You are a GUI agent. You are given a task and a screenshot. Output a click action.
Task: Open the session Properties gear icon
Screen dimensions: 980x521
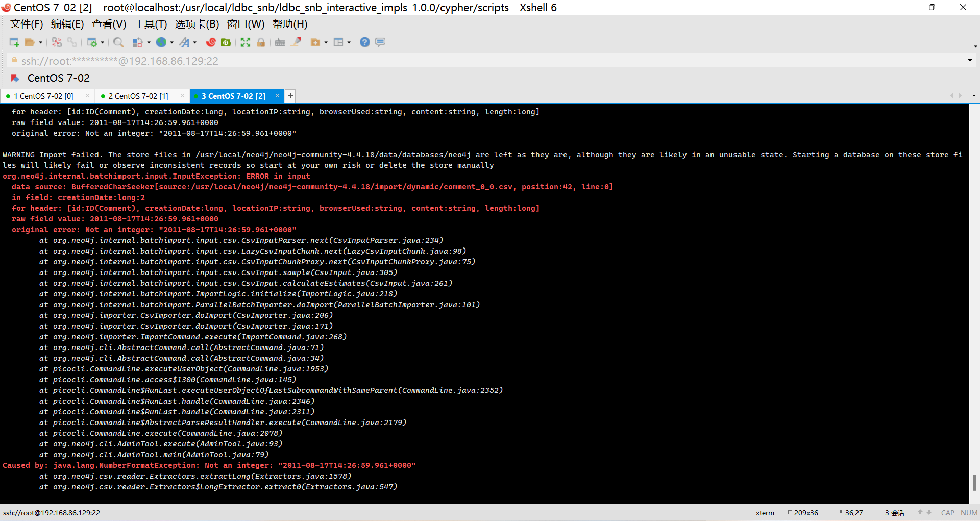[x=92, y=42]
